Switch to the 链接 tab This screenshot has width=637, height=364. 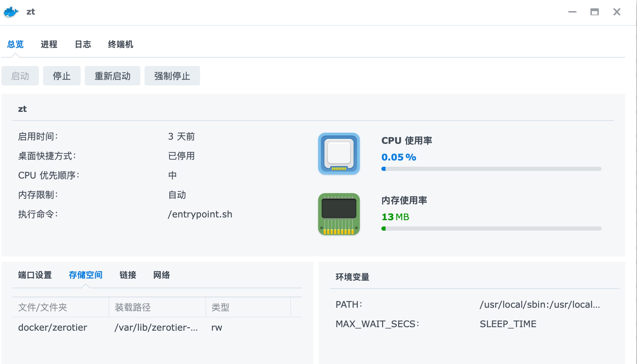tap(128, 275)
